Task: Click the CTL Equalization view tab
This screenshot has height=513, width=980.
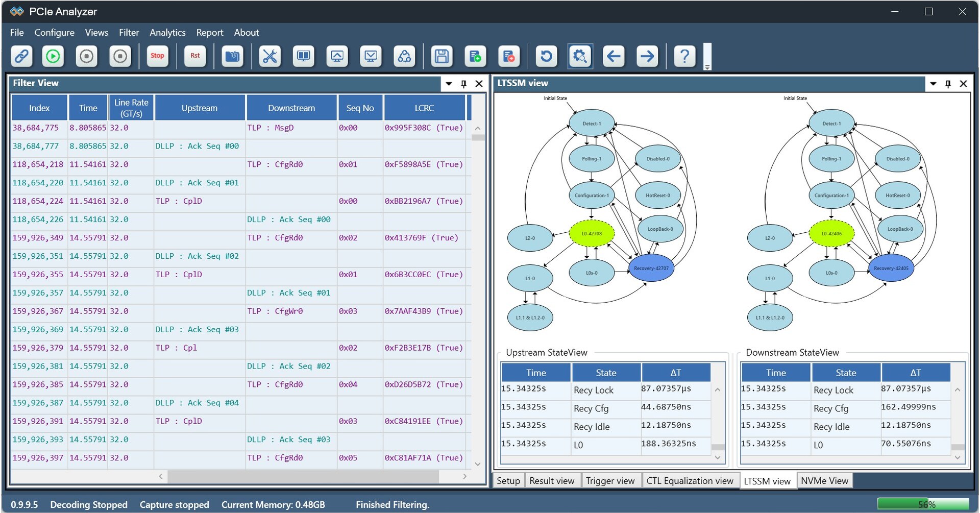Action: point(690,480)
